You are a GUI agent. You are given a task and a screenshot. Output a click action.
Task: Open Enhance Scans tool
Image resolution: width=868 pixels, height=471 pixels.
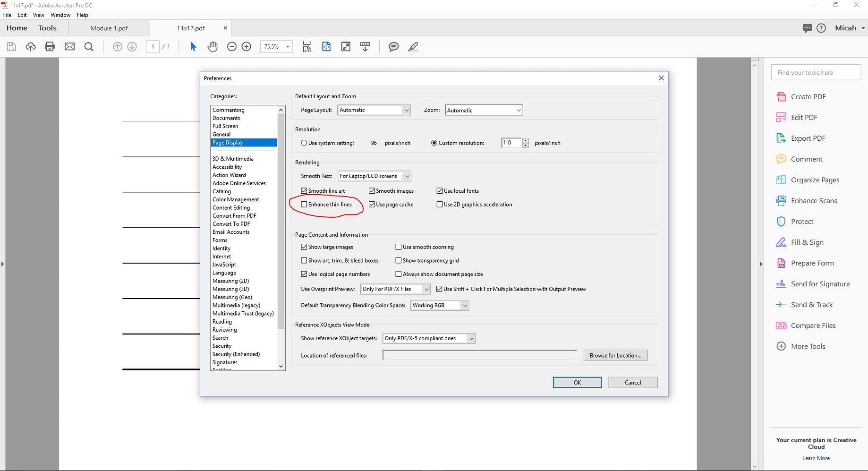pyautogui.click(x=807, y=201)
